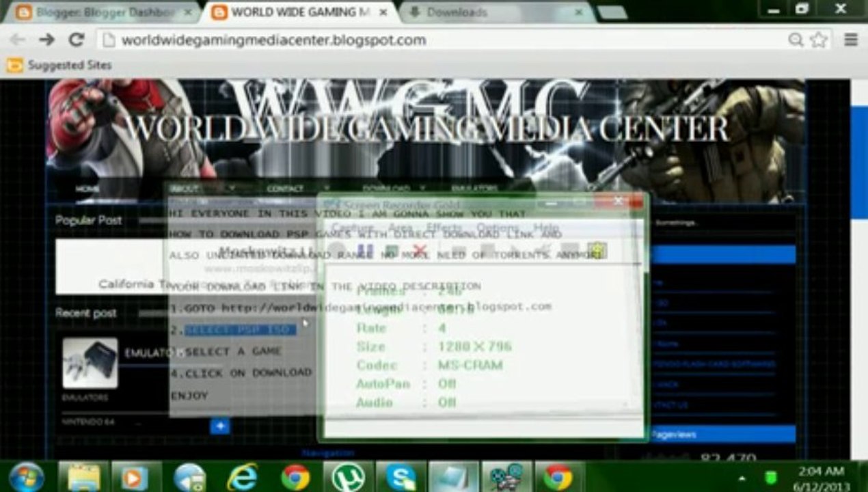Open File Explorer from the taskbar
This screenshot has height=492, width=868.
click(84, 477)
